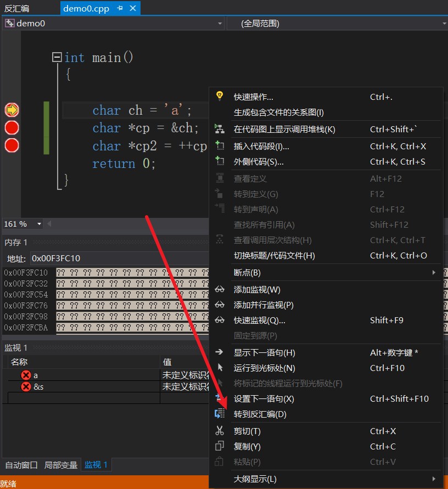Screen dimensions: 448x489
Task: Select the 监视 1 bottom tab
Action: [96, 465]
